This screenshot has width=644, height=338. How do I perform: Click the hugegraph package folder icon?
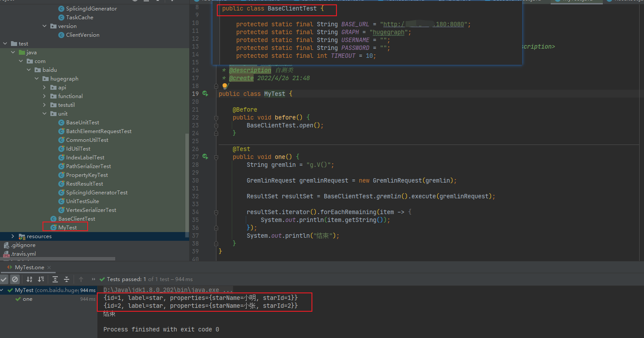[x=46, y=78]
